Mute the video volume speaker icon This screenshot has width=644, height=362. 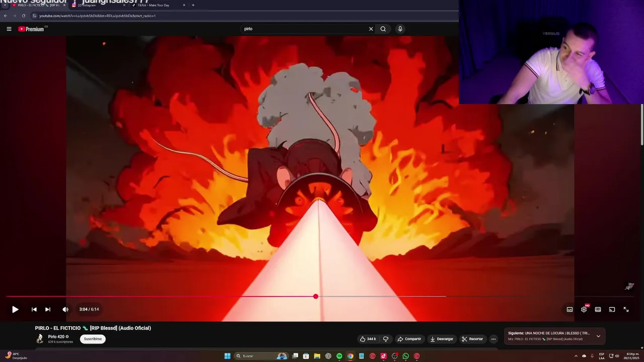[x=65, y=309]
